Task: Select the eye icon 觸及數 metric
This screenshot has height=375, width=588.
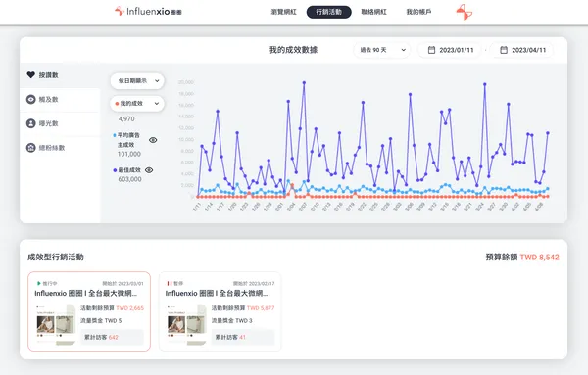Action: [31, 99]
